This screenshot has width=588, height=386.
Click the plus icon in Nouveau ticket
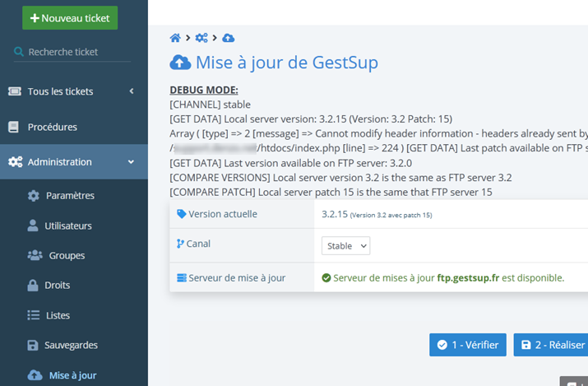35,18
